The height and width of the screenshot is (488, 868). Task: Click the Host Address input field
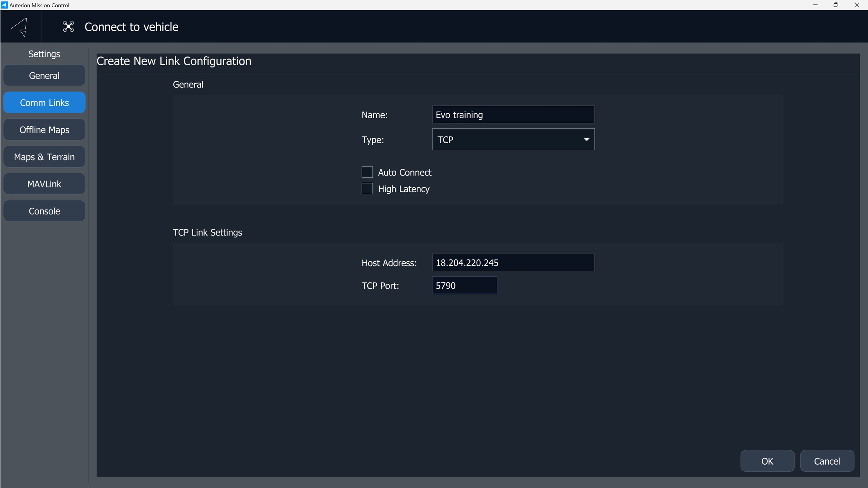coord(513,263)
